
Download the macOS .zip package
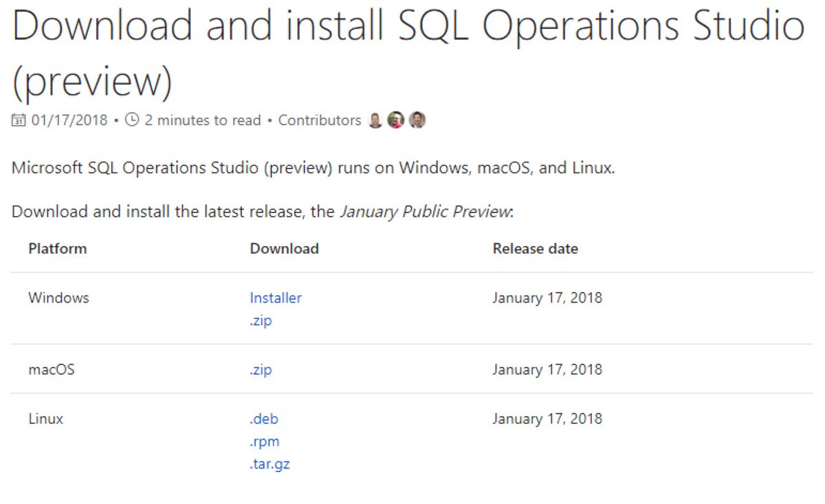pos(261,370)
